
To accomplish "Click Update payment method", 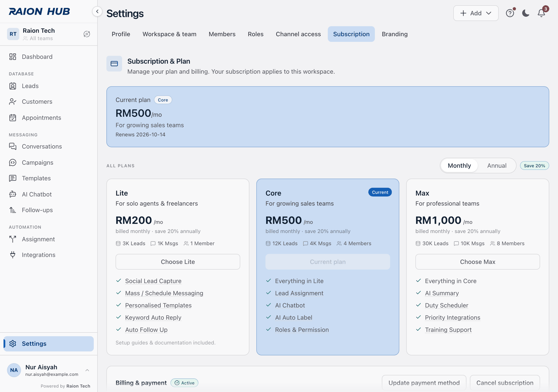I will (x=424, y=383).
